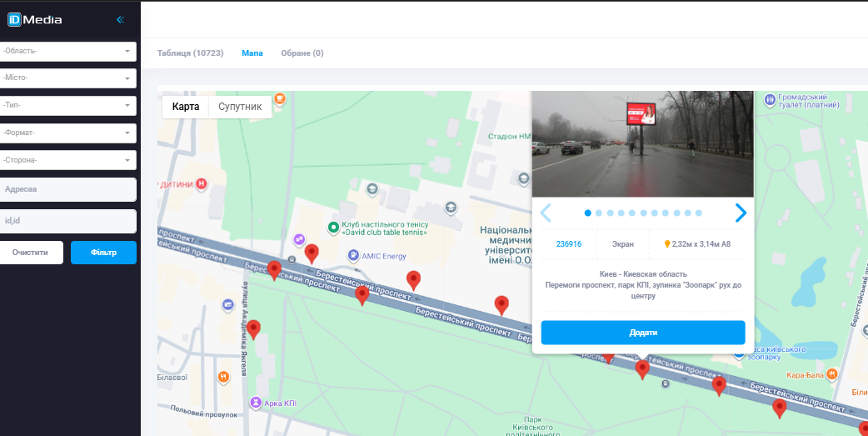This screenshot has width=868, height=436.
Task: Click the Парк Київського політехнічного label
Action: 532,427
